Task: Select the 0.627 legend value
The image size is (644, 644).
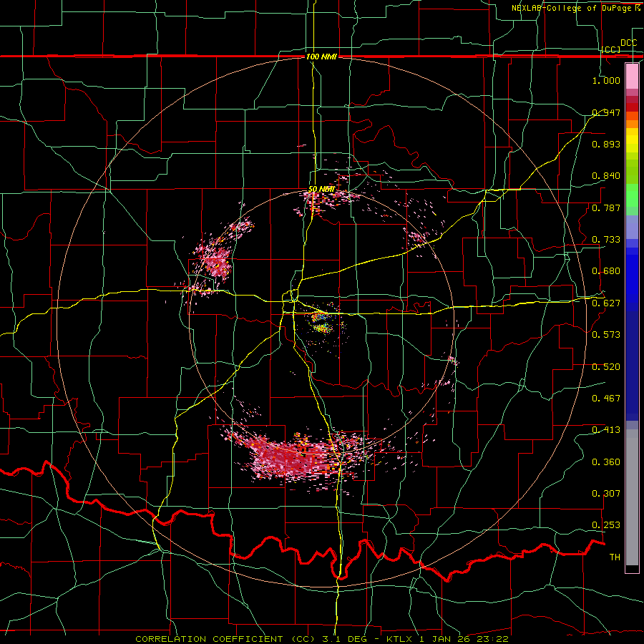Action: pos(606,303)
